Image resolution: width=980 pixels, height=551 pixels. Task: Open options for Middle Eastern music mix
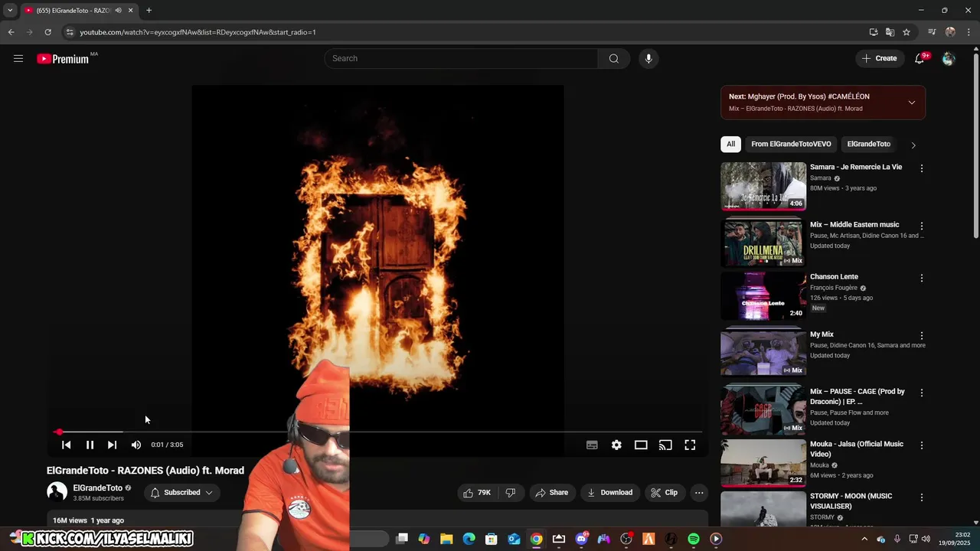[x=921, y=227]
